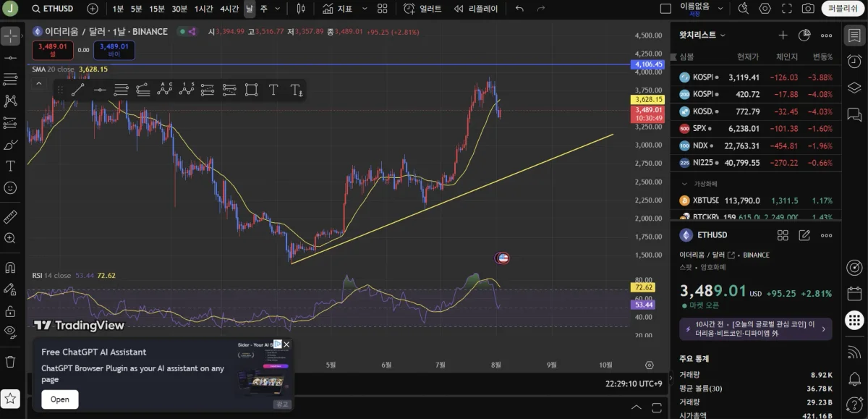868x419 pixels.
Task: Toggle magnet mode
Action: tap(10, 267)
